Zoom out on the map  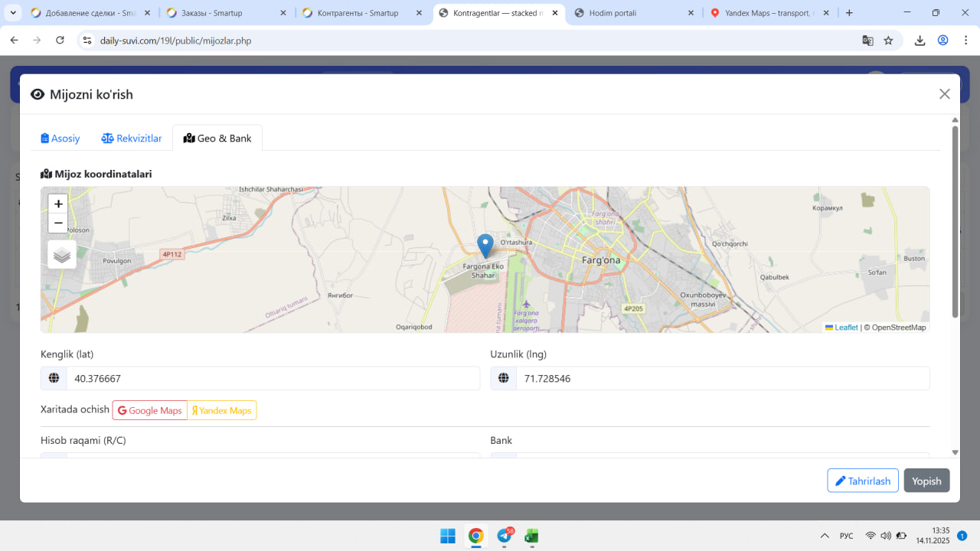[58, 223]
